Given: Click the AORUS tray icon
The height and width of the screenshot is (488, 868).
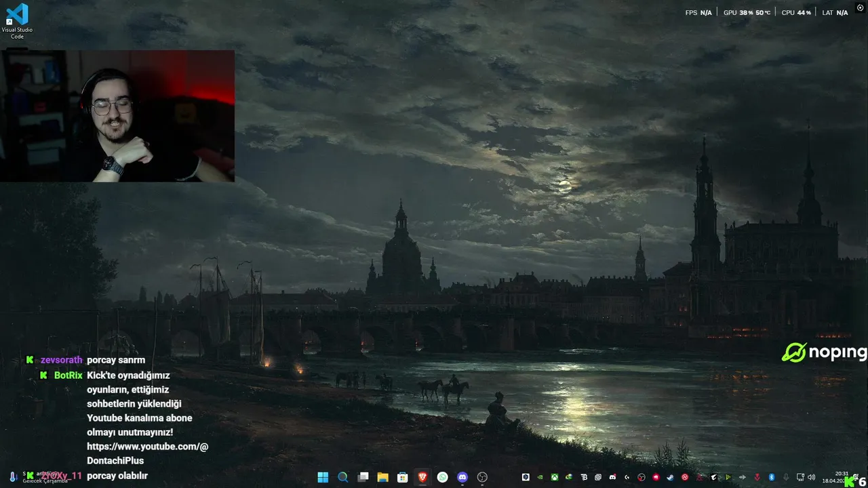Looking at the screenshot, I should click(713, 477).
